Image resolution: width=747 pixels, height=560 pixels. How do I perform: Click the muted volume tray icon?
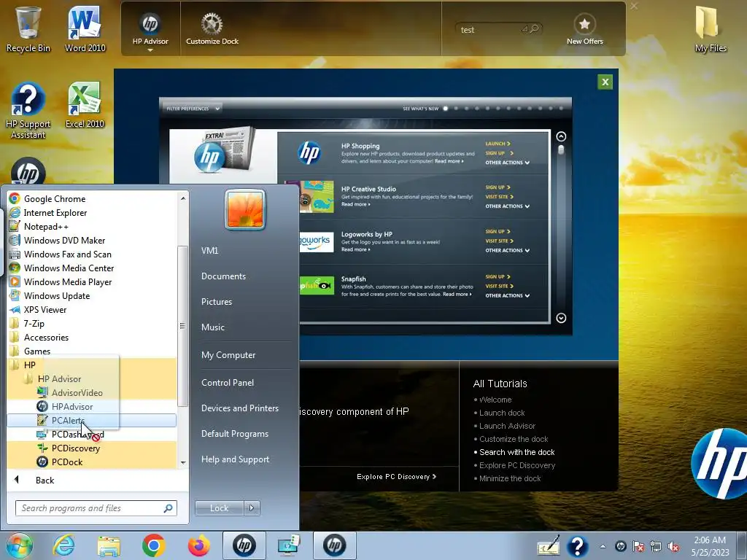[673, 546]
